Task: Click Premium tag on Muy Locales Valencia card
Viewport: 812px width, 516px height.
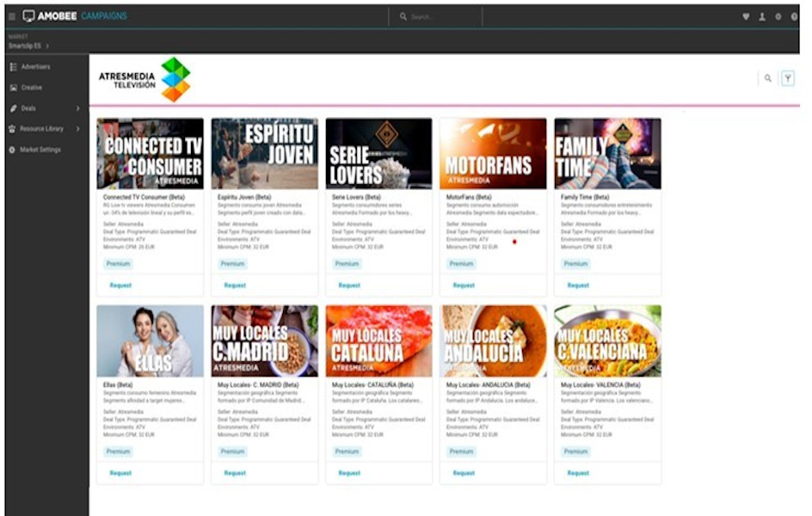Action: tap(575, 451)
